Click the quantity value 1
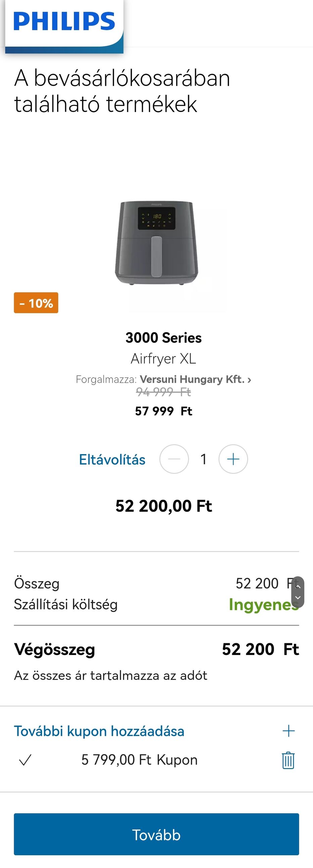The image size is (313, 868). 204,459
